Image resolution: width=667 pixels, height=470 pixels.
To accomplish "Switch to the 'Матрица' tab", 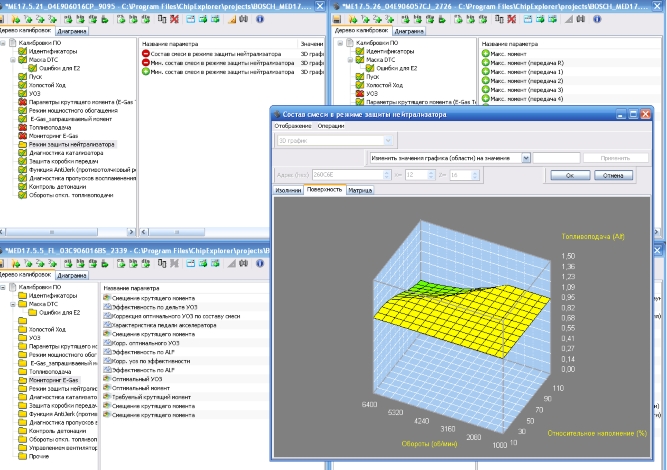I will click(360, 189).
